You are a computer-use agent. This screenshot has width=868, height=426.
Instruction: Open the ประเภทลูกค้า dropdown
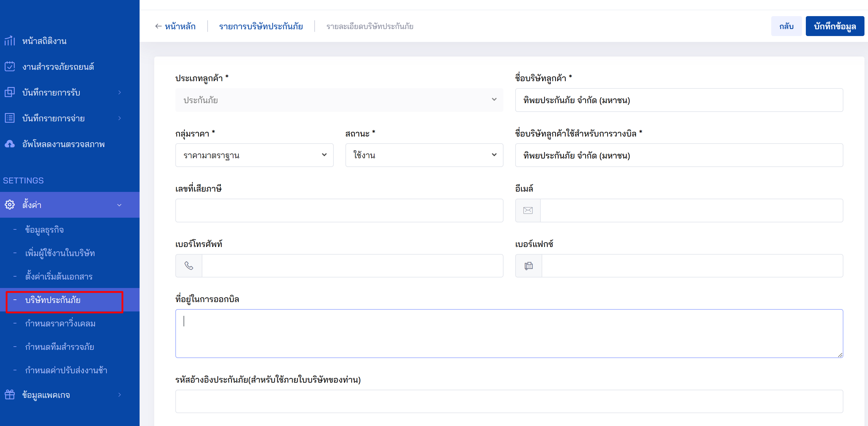339,100
